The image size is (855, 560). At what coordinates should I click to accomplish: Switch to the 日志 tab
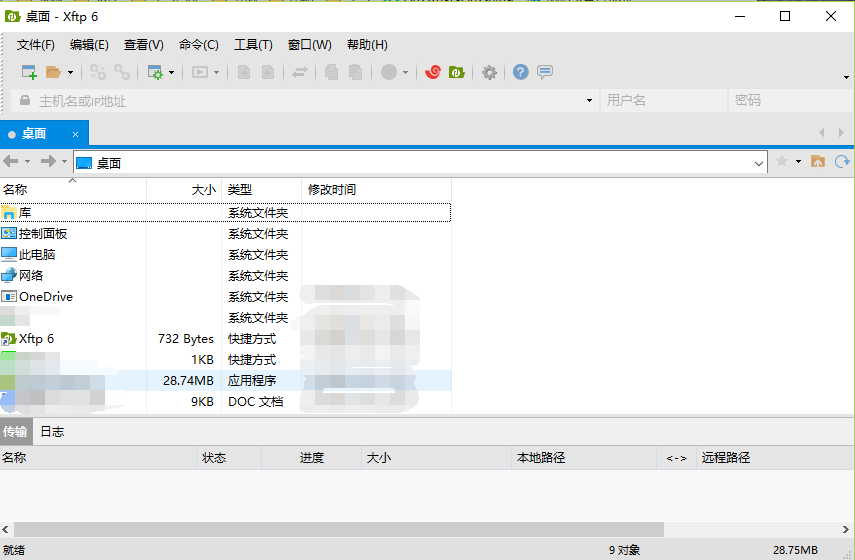pos(52,431)
